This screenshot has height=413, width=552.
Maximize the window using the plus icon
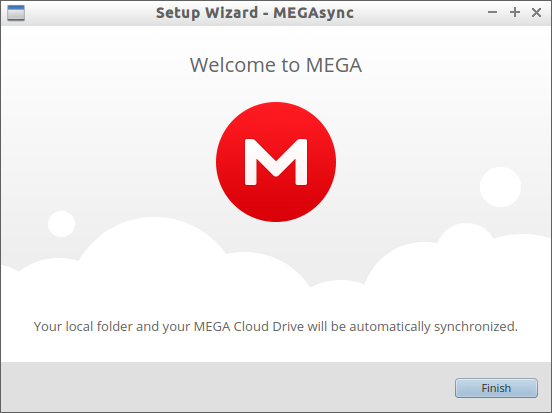515,13
